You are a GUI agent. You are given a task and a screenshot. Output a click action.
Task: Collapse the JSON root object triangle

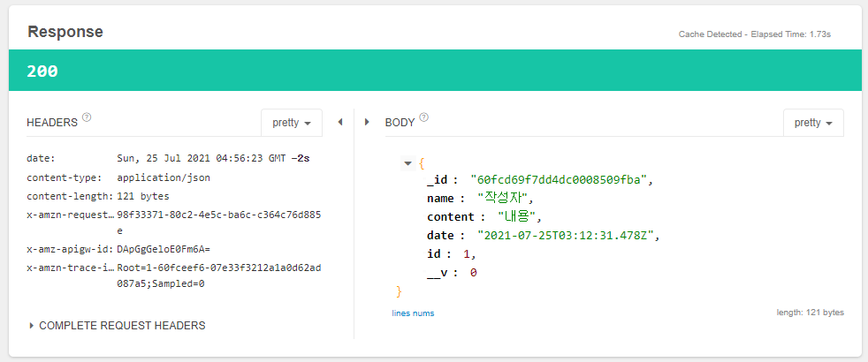click(407, 163)
